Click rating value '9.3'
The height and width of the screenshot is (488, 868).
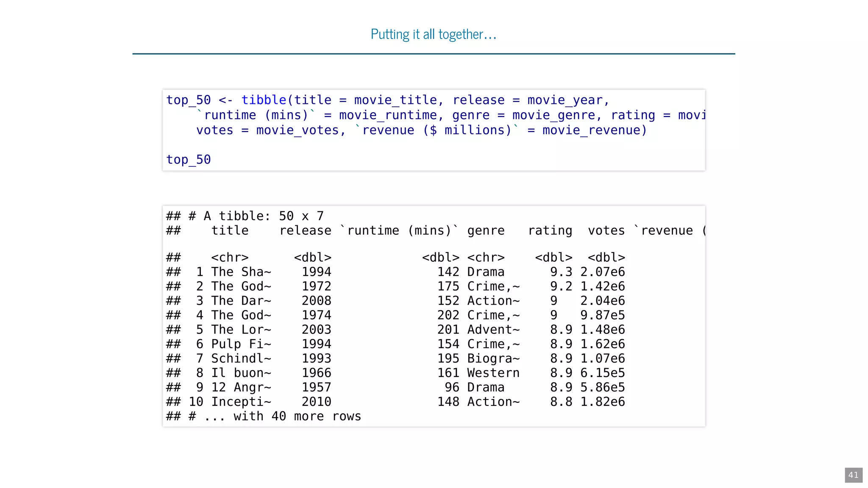pos(561,272)
